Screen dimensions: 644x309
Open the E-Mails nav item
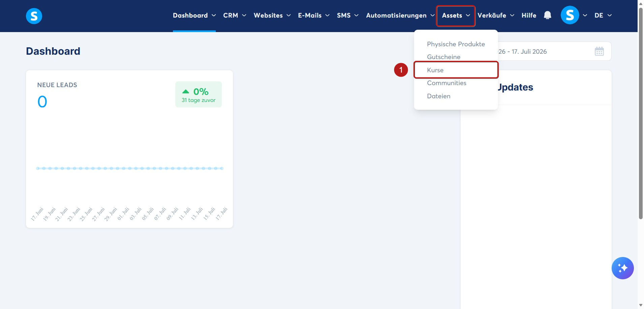(x=310, y=15)
